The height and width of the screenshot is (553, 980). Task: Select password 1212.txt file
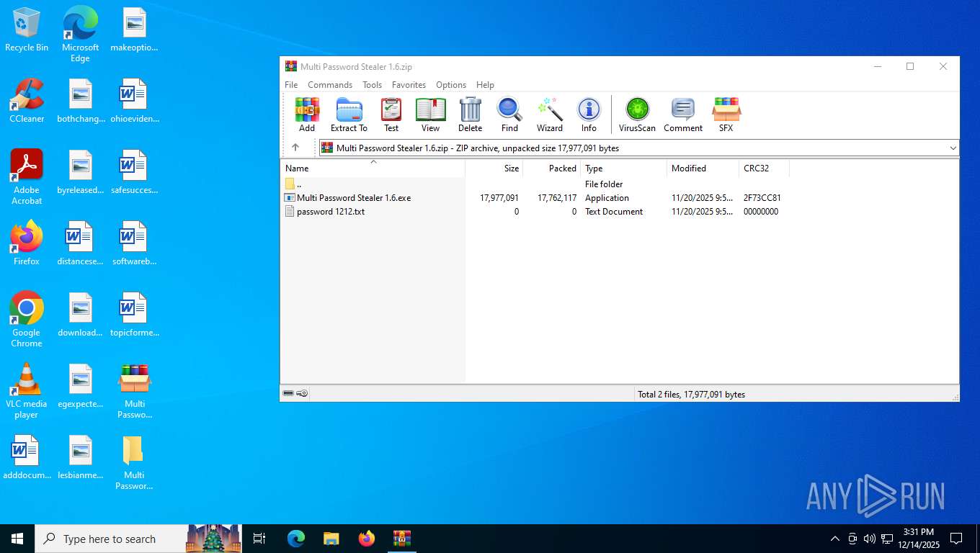pyautogui.click(x=331, y=212)
